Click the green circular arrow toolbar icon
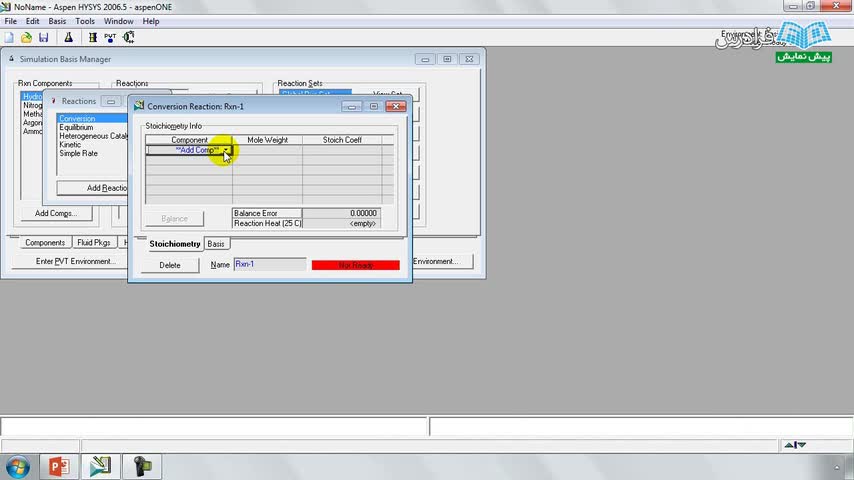Image resolution: width=854 pixels, height=480 pixels. click(129, 38)
